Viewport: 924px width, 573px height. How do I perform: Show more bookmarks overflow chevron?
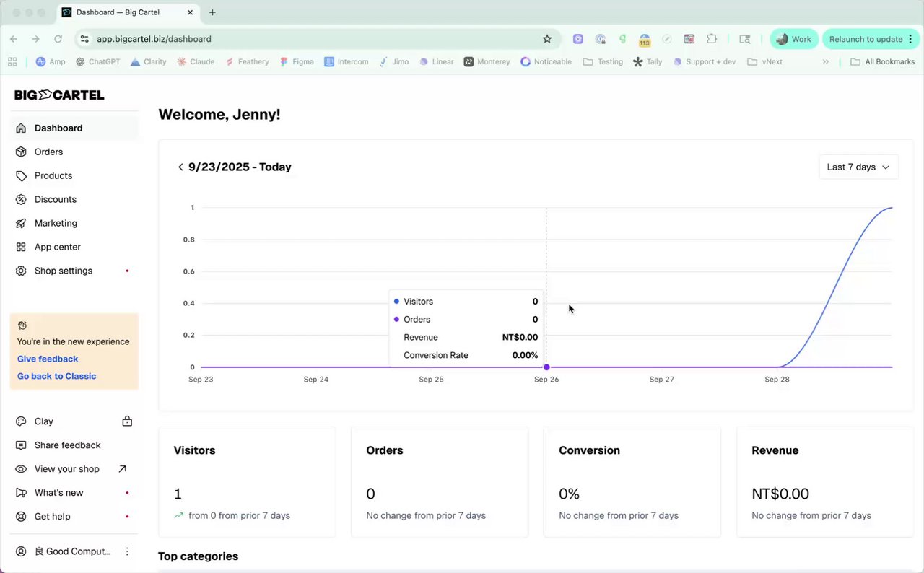point(826,62)
